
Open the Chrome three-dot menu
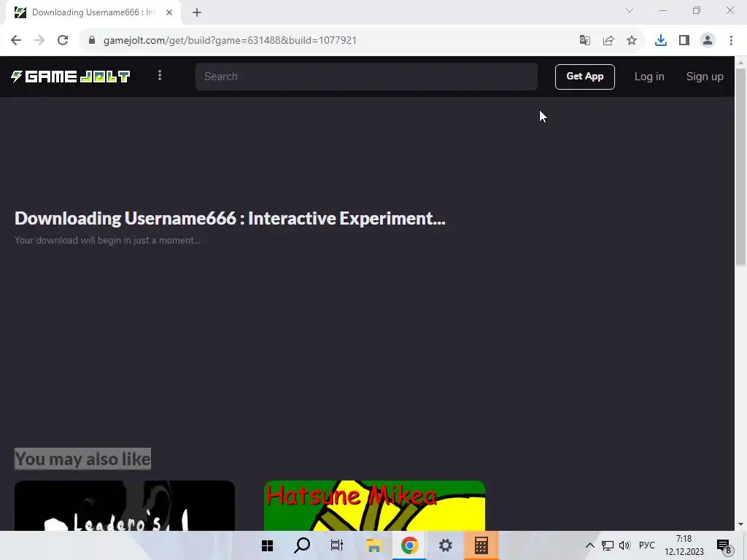pyautogui.click(x=731, y=41)
